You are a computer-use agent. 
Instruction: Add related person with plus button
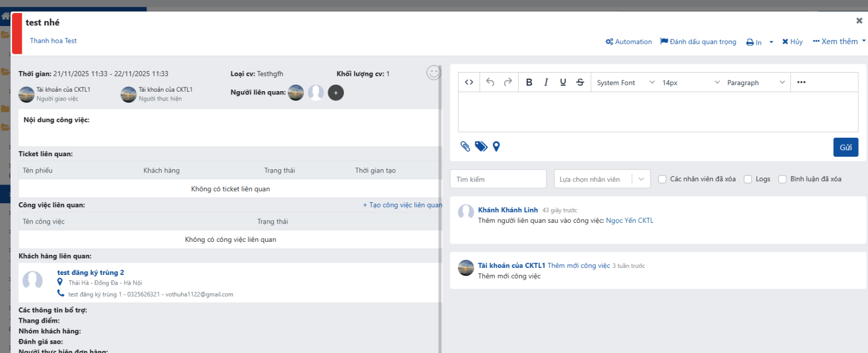pos(336,93)
